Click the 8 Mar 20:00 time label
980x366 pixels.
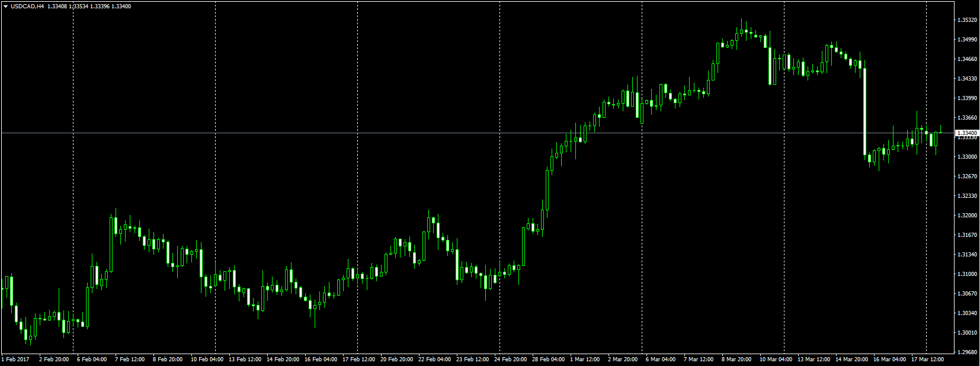736,359
